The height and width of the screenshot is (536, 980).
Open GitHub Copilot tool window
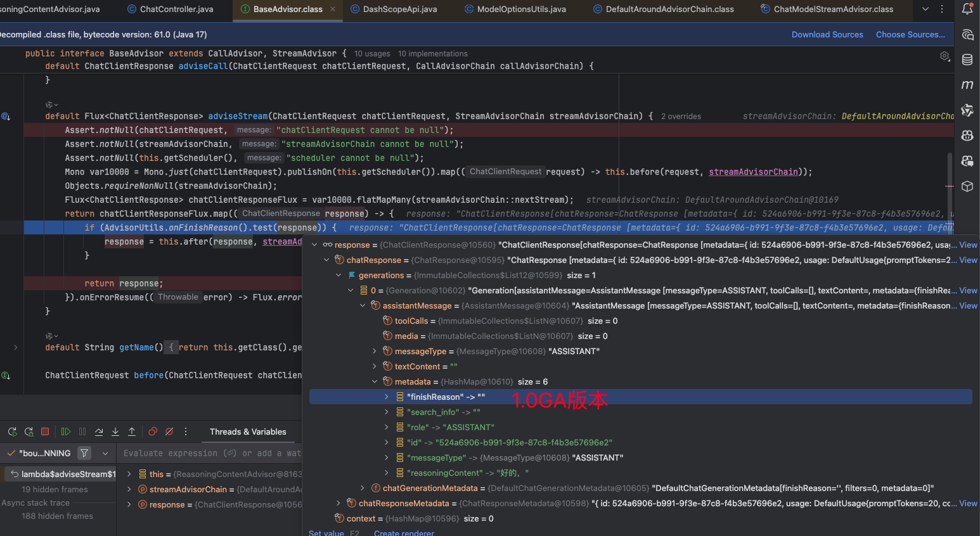tap(967, 136)
